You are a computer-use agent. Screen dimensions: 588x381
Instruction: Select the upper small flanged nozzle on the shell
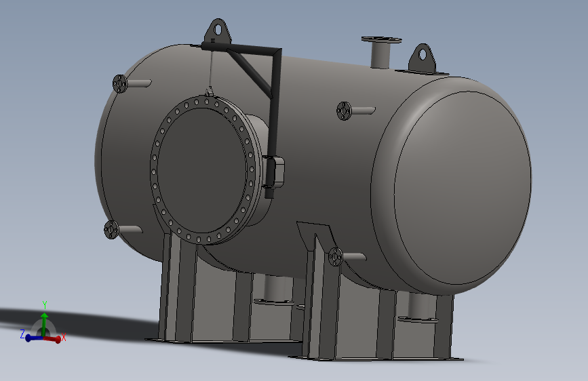[x=355, y=111]
